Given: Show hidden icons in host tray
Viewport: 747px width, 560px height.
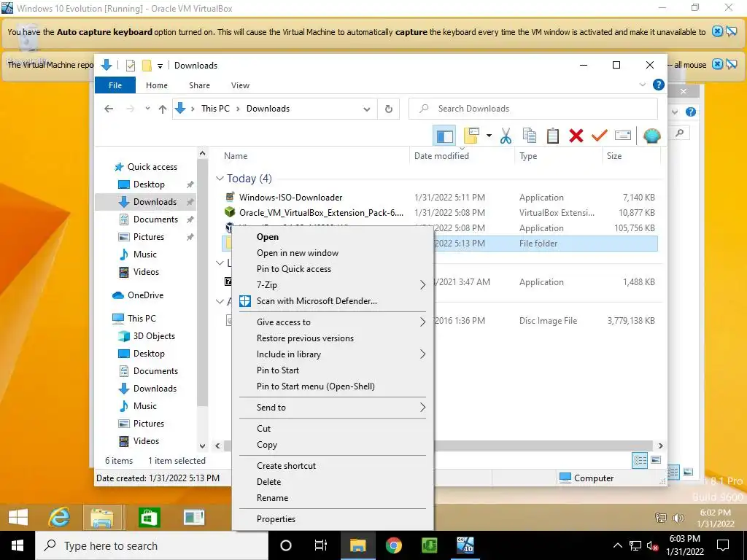Looking at the screenshot, I should (x=617, y=545).
